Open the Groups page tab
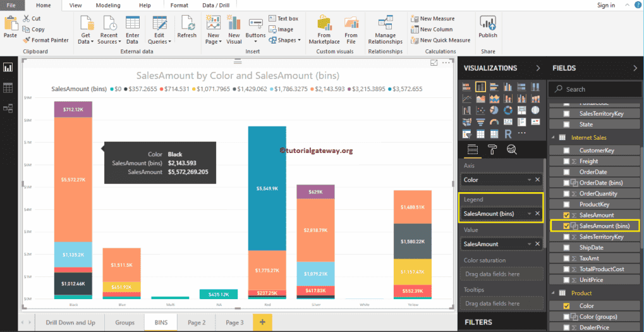 point(125,323)
